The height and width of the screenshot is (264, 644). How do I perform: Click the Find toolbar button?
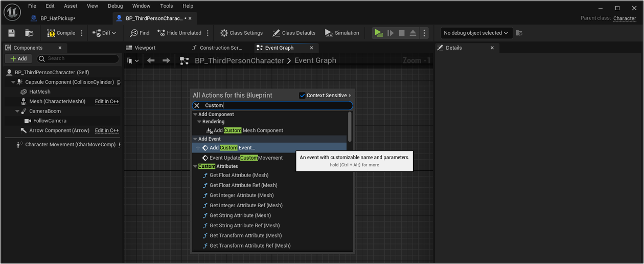click(140, 33)
